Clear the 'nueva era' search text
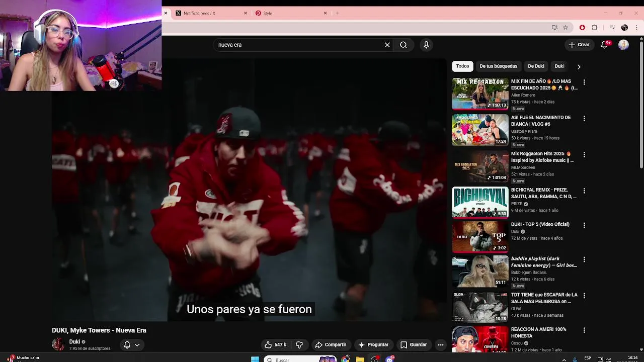Screen dimensions: 644x362 [387, 45]
